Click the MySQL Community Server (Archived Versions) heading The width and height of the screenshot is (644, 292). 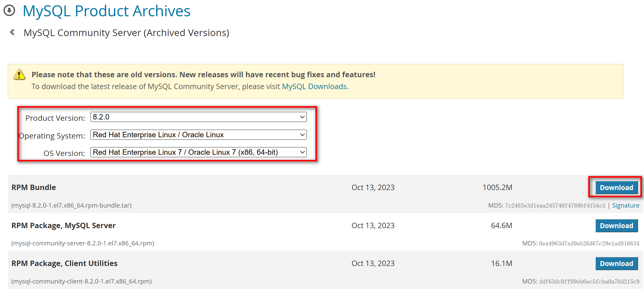(126, 33)
